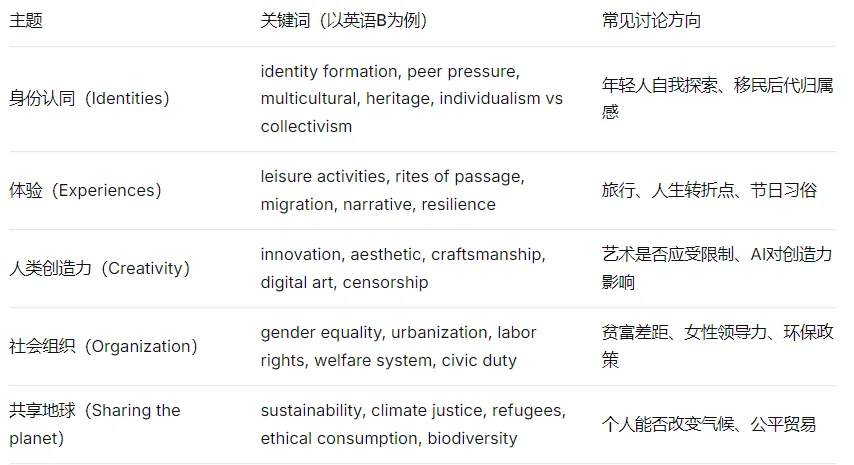The image size is (854, 465).
Task: Click the sustainability, climate justice cell
Action: [x=413, y=424]
